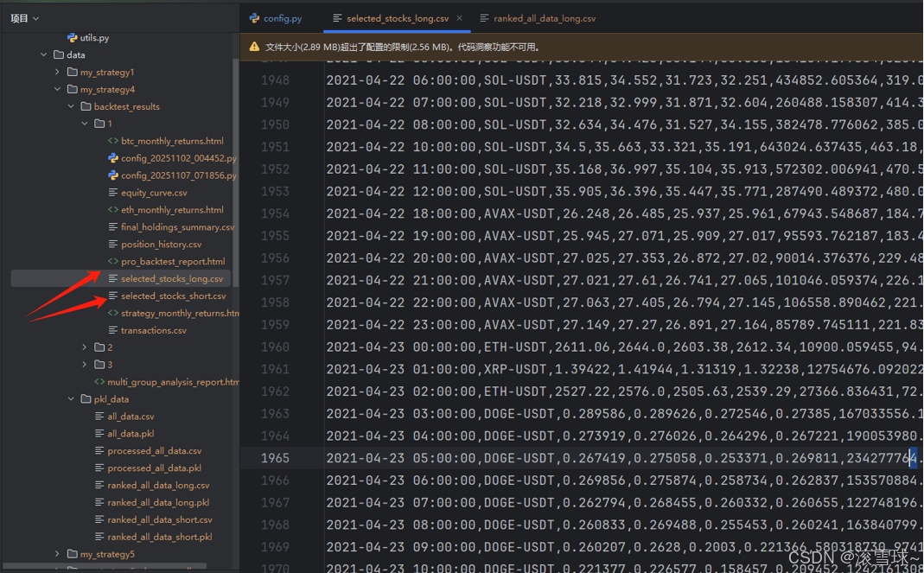Switch to the config.py tab
Screen dimensions: 924x573
click(x=276, y=18)
